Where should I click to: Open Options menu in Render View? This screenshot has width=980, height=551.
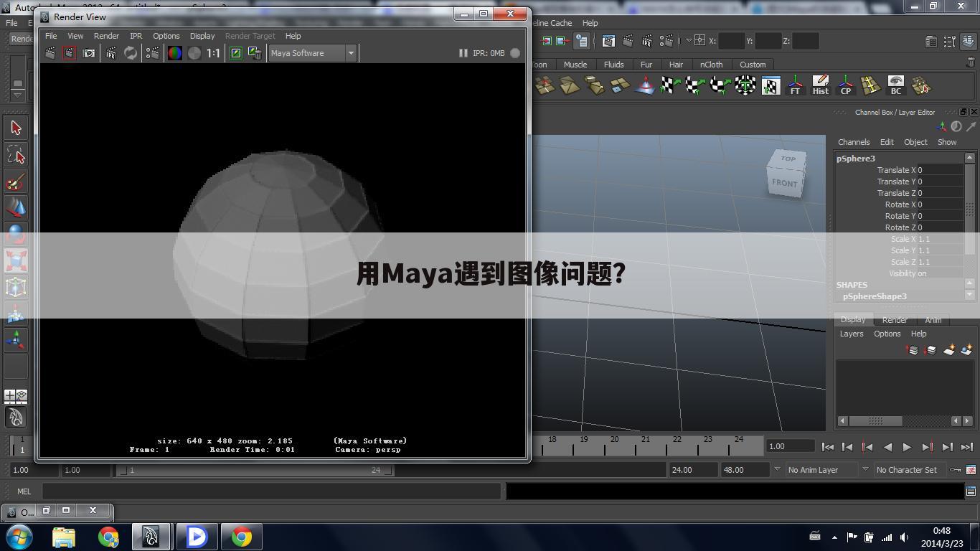166,36
